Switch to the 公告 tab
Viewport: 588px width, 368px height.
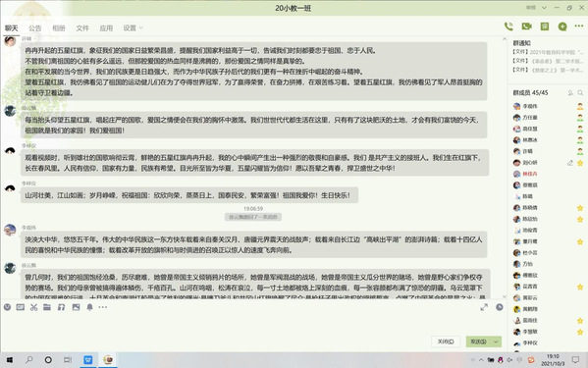[35, 28]
